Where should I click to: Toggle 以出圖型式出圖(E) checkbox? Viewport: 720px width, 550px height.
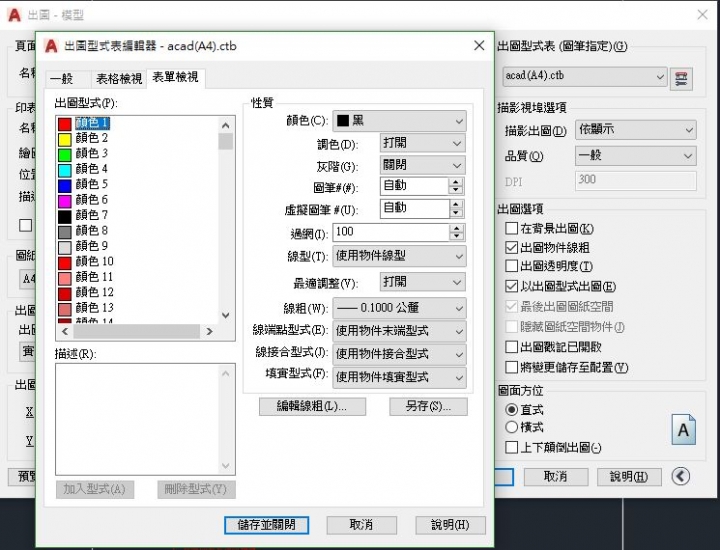tap(511, 286)
